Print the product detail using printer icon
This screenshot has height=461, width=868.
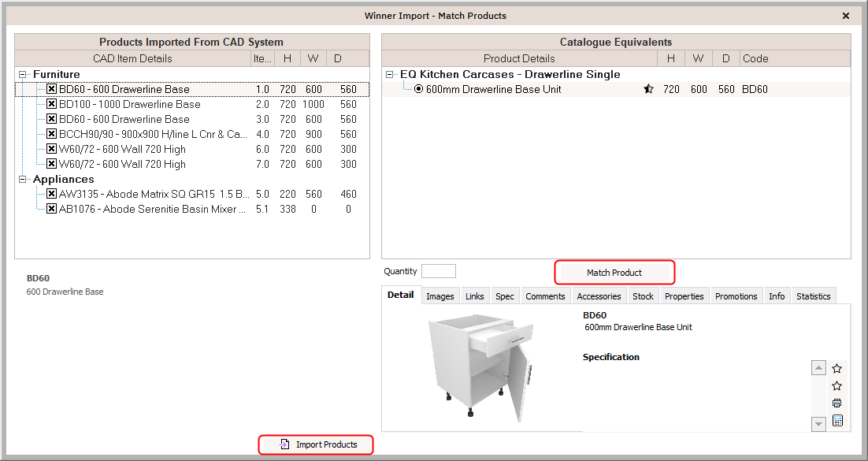837,403
